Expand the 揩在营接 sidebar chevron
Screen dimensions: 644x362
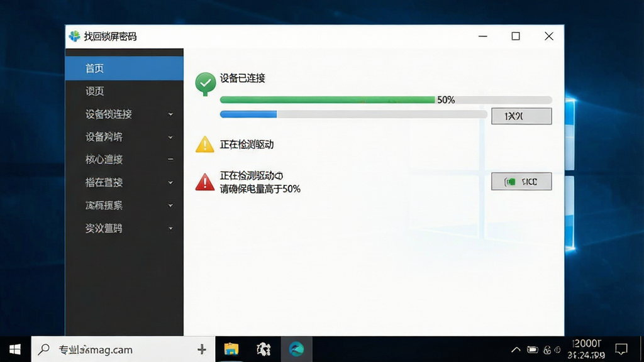tap(170, 183)
